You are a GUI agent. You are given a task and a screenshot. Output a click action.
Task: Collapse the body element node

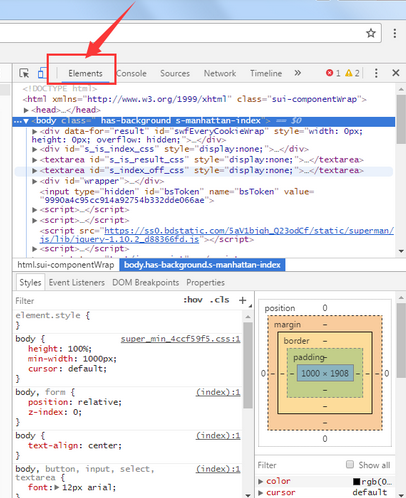26,121
